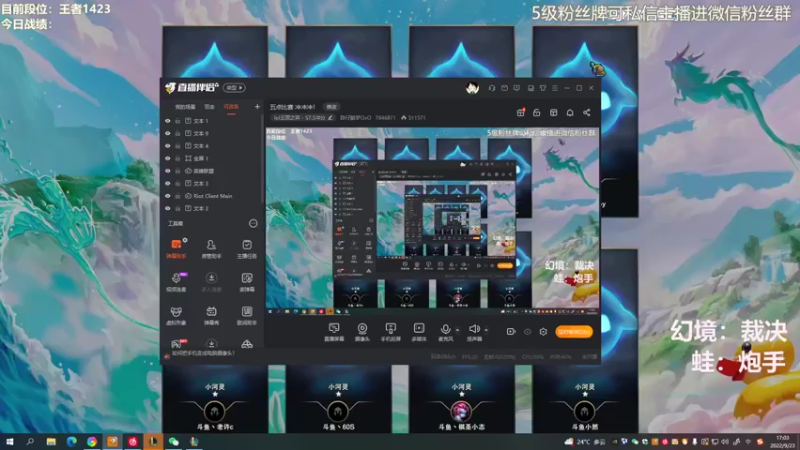Open the layout icon beside the bell
The width and height of the screenshot is (800, 450).
coord(554,112)
